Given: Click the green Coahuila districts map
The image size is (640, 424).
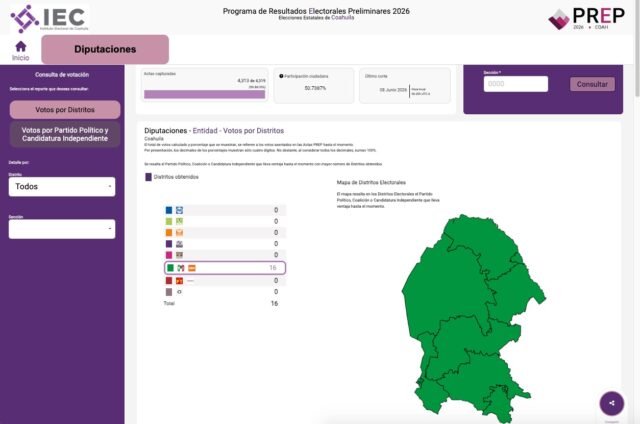Looking at the screenshot, I should pyautogui.click(x=473, y=318).
